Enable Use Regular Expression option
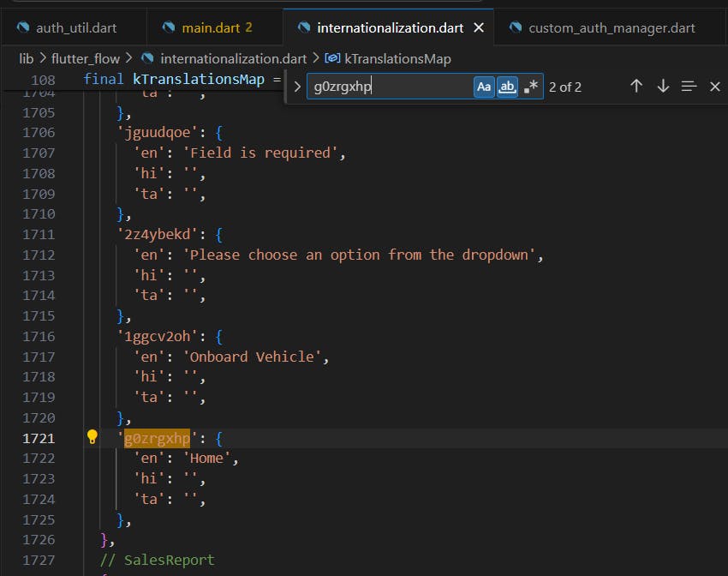The height and width of the screenshot is (576, 728). coord(531,87)
